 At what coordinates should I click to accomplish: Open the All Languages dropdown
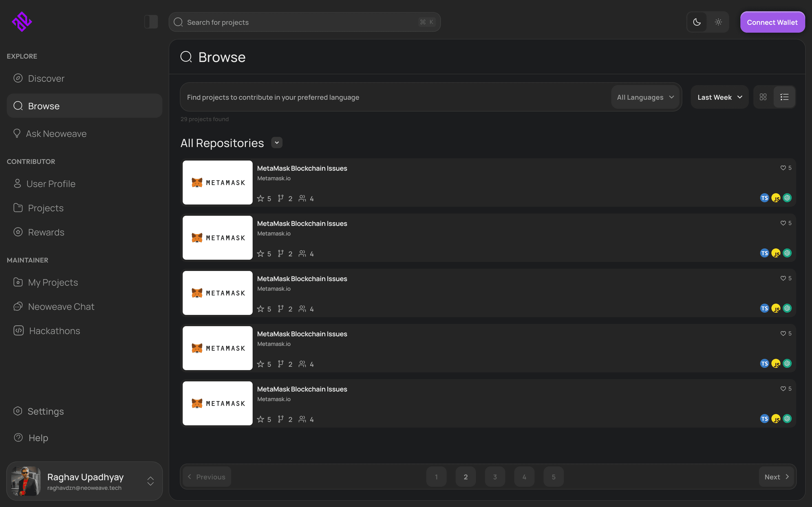tap(645, 97)
